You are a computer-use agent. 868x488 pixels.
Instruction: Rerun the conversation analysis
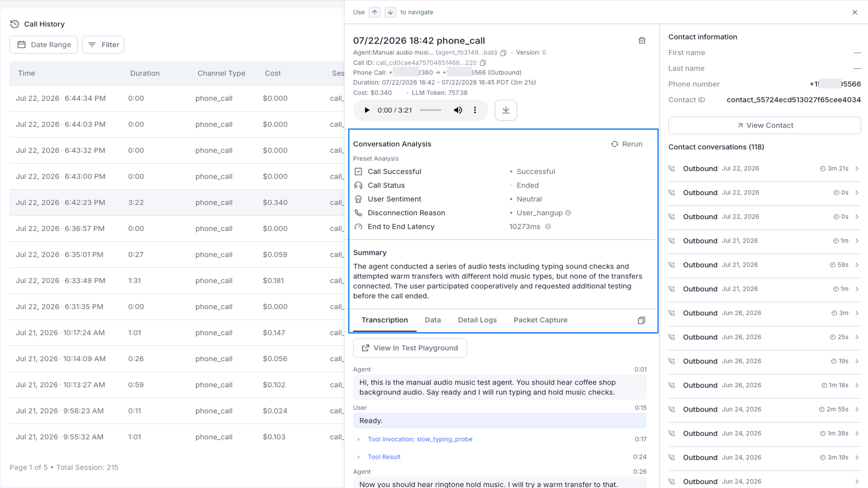[x=627, y=144]
